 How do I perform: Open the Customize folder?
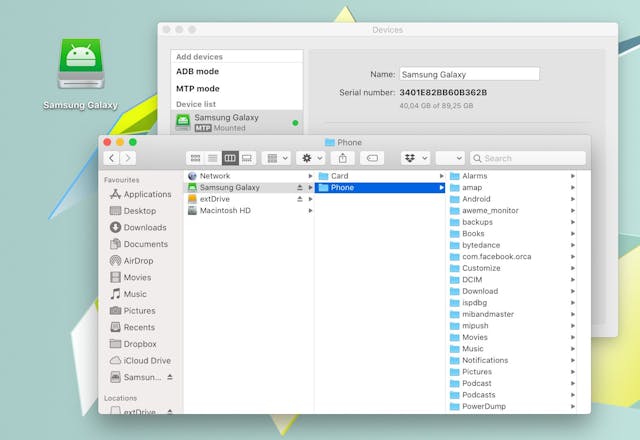coord(512,268)
